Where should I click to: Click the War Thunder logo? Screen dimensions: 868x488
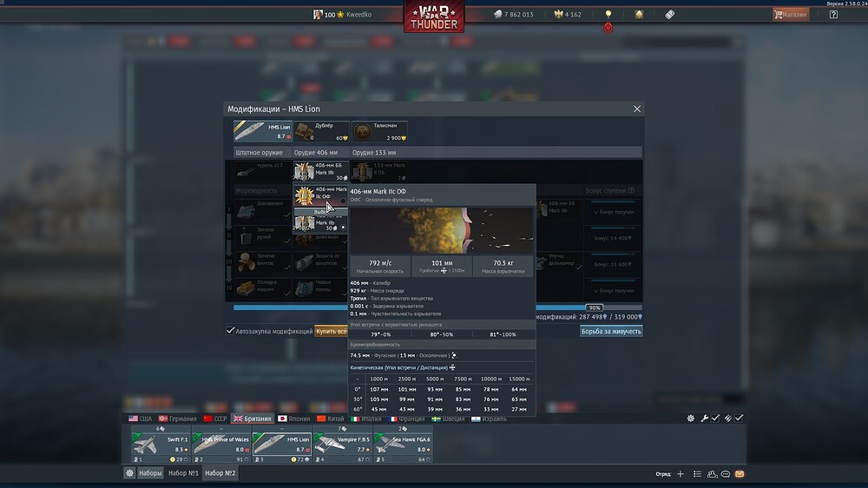[434, 16]
